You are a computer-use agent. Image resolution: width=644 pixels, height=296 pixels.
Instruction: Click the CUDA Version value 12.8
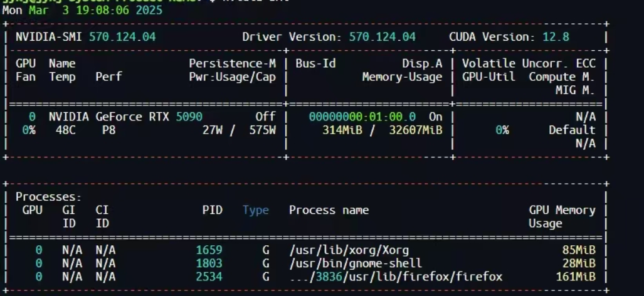pyautogui.click(x=556, y=37)
